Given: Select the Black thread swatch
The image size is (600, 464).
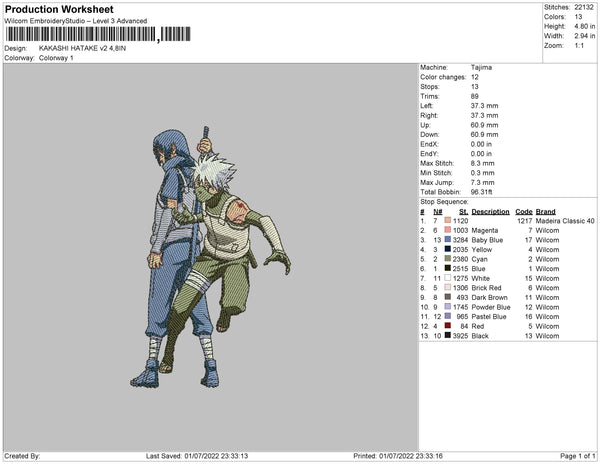Looking at the screenshot, I should tap(450, 336).
